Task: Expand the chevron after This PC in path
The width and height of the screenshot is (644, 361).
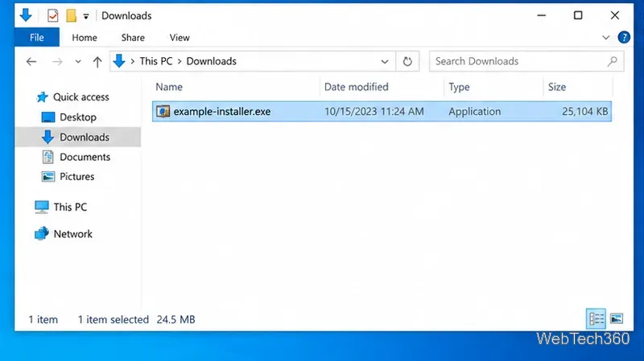Action: (x=180, y=62)
